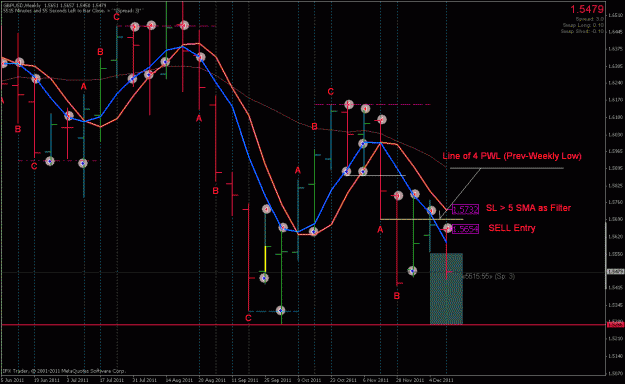Click the '23 Oct 2011' date label
This screenshot has width=625, height=384.
[x=343, y=380]
